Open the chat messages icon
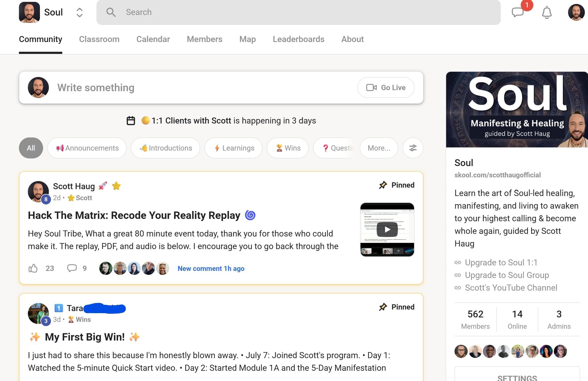This screenshot has width=588, height=381. pos(518,12)
